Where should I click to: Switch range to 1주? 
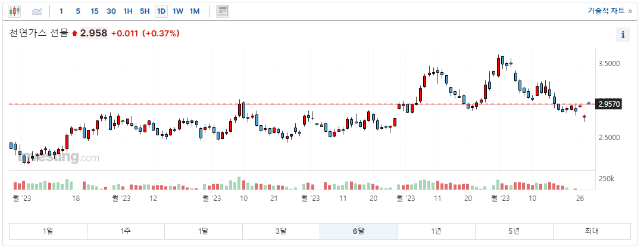126,231
